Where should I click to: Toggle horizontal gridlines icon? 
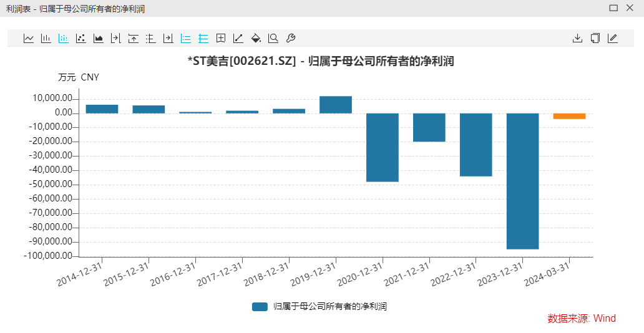[203, 38]
